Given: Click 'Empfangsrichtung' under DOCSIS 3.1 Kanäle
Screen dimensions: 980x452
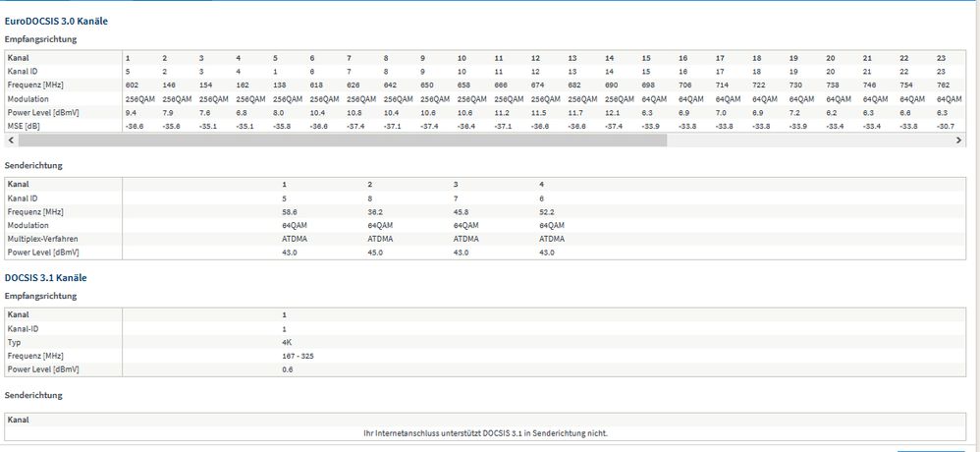Looking at the screenshot, I should tap(40, 296).
